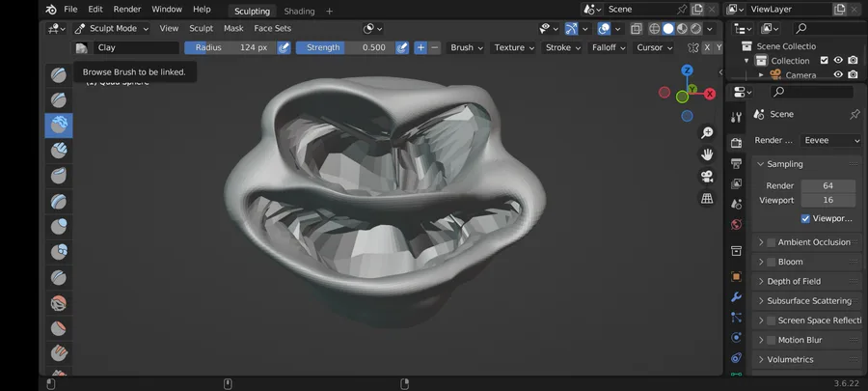Viewport: 868px width, 391px height.
Task: Click the zoom magnifier viewport icon
Action: [x=707, y=132]
